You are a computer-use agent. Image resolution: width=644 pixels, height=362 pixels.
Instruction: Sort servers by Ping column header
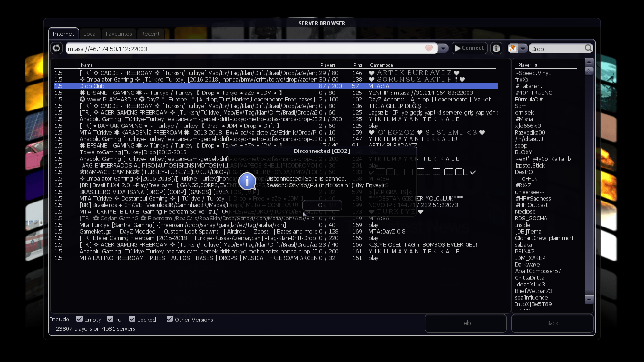click(358, 65)
